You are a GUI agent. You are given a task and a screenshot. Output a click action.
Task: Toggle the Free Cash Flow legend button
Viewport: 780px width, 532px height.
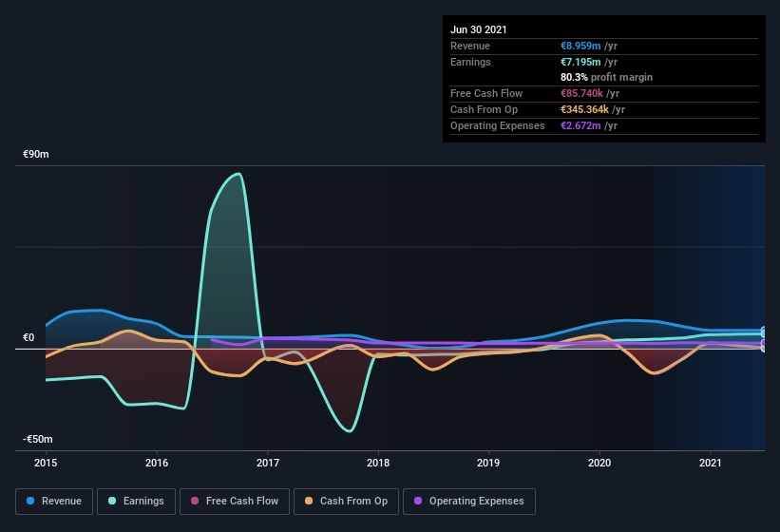click(x=235, y=502)
